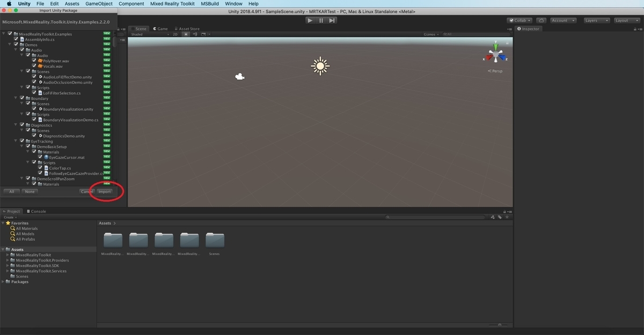The height and width of the screenshot is (335, 644).
Task: Click the save search star icon in Project
Action: click(507, 217)
